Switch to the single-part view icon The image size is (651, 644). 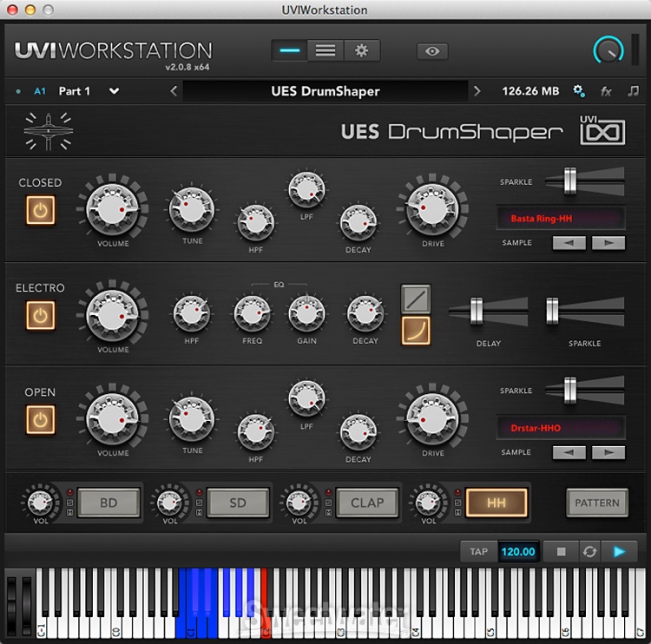tap(290, 50)
